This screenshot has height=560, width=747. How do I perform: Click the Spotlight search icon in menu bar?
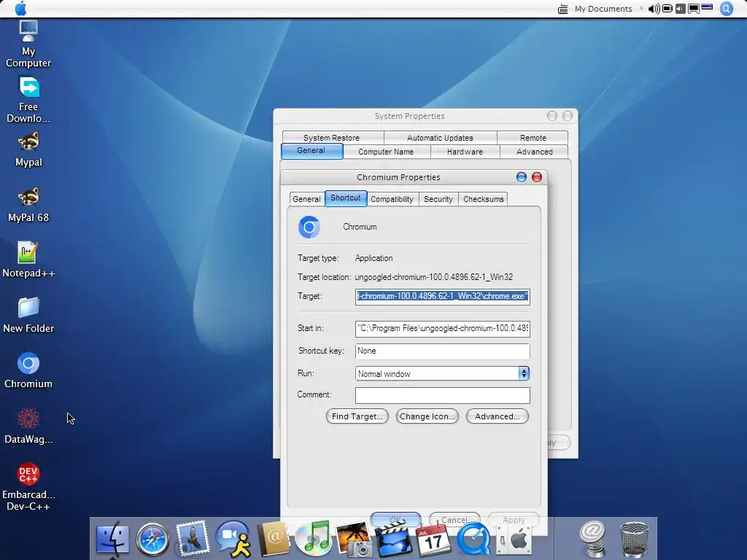pyautogui.click(x=727, y=9)
